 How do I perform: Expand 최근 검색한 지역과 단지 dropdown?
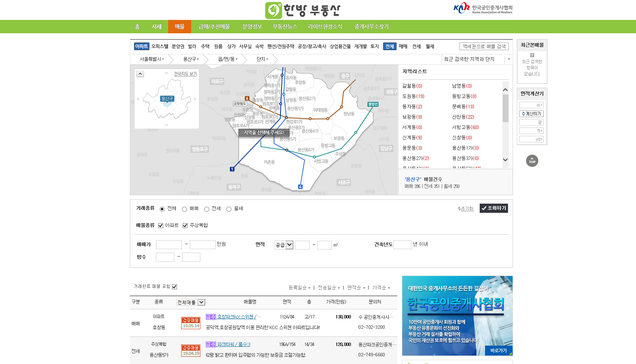click(509, 59)
